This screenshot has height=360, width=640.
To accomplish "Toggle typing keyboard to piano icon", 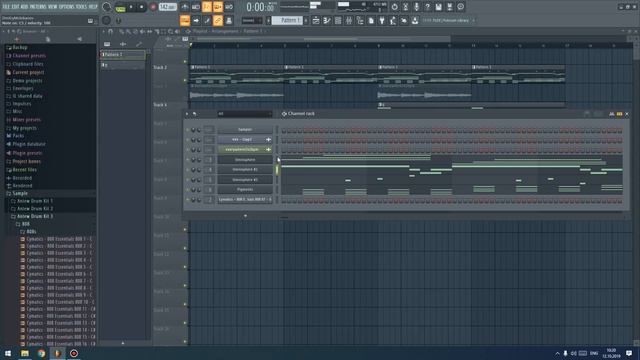I will tap(185, 20).
